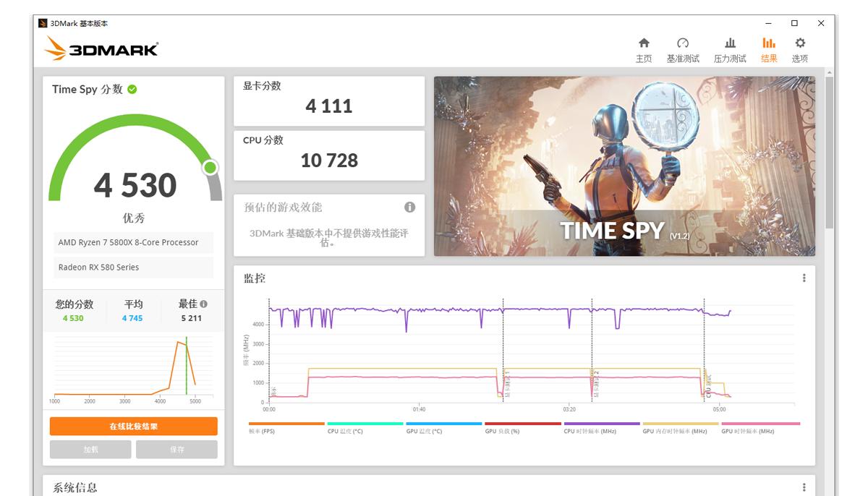Open the 监控 panel three-dot menu

(806, 278)
